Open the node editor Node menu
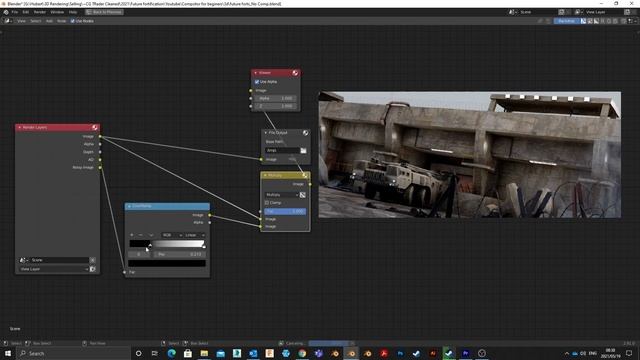640x360 pixels. [x=61, y=21]
